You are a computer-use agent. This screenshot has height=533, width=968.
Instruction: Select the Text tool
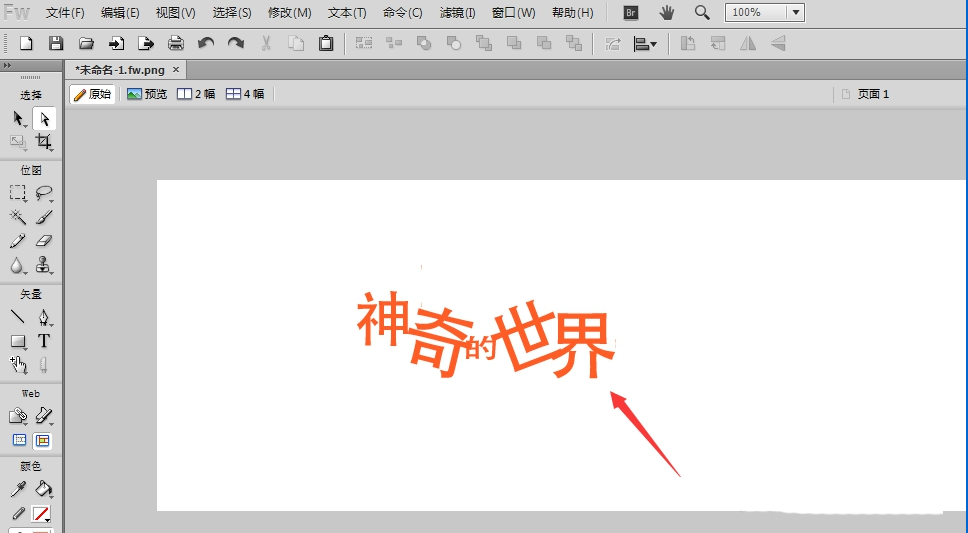click(x=44, y=341)
